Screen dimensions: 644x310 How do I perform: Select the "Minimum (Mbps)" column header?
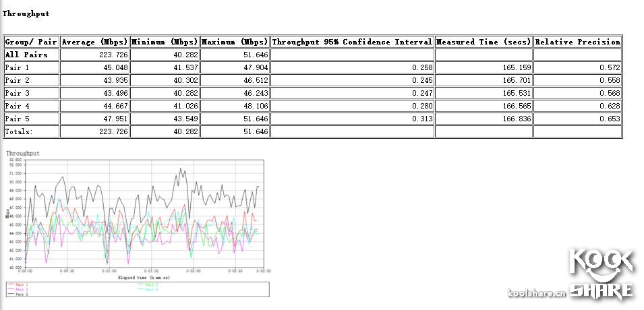click(165, 42)
